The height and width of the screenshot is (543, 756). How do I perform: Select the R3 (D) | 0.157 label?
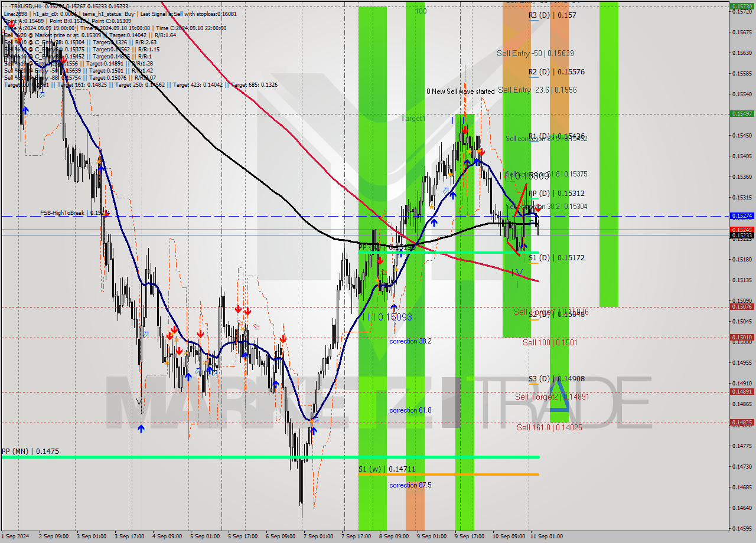[x=552, y=15]
